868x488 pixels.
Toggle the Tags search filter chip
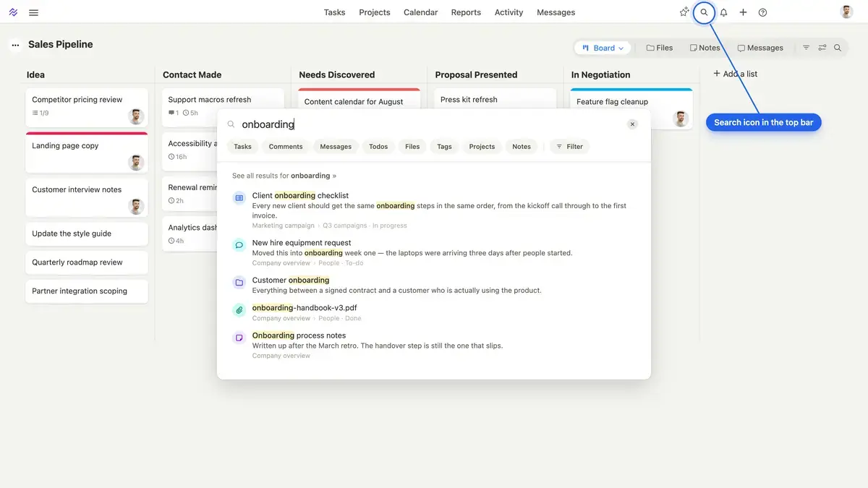coord(444,146)
